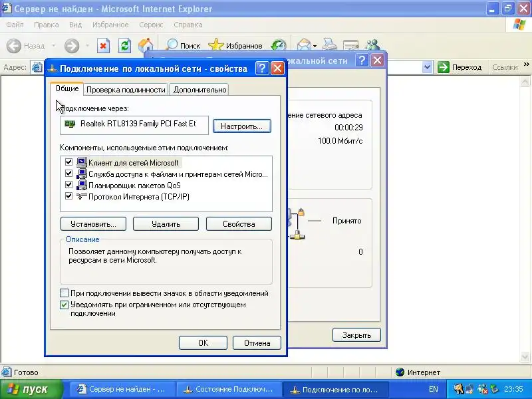Switch to Подключение по ло... taskbar button
This screenshot has height=399, width=532.
[x=336, y=389]
